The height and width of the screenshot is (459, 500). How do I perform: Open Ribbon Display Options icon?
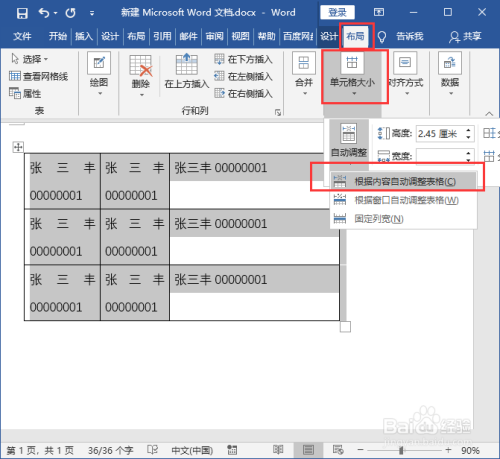[379, 12]
